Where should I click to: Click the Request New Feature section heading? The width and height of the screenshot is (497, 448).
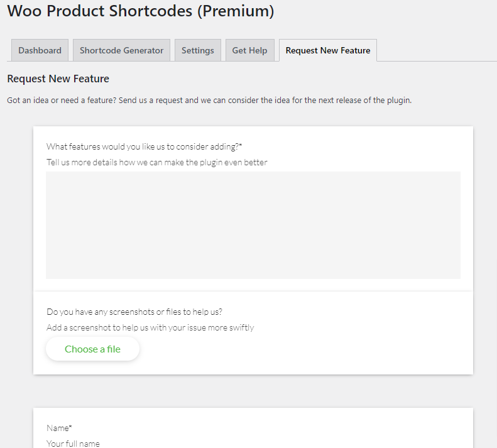coord(58,79)
